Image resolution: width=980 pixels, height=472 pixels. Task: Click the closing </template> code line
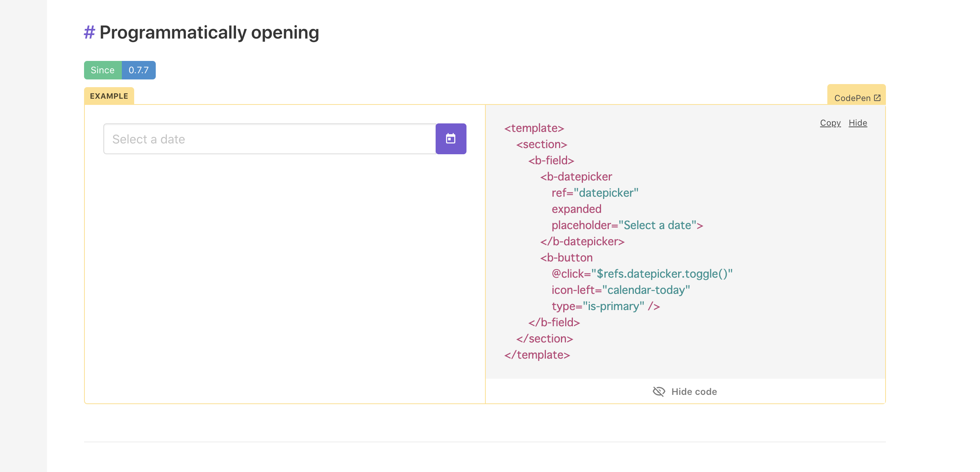pyautogui.click(x=537, y=355)
